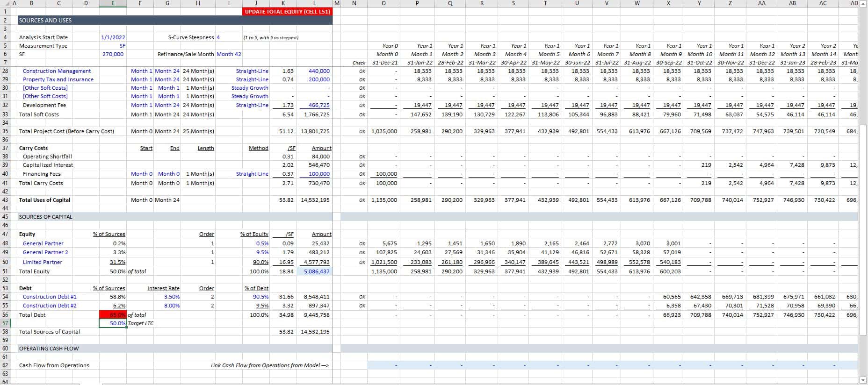Click the vertical scrollbar up arrow

pyautogui.click(x=863, y=4)
